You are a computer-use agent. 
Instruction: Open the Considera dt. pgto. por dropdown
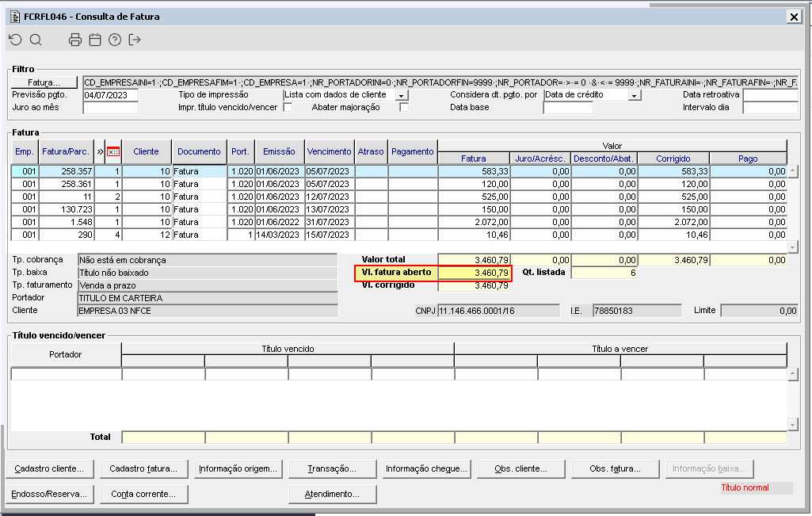[634, 95]
